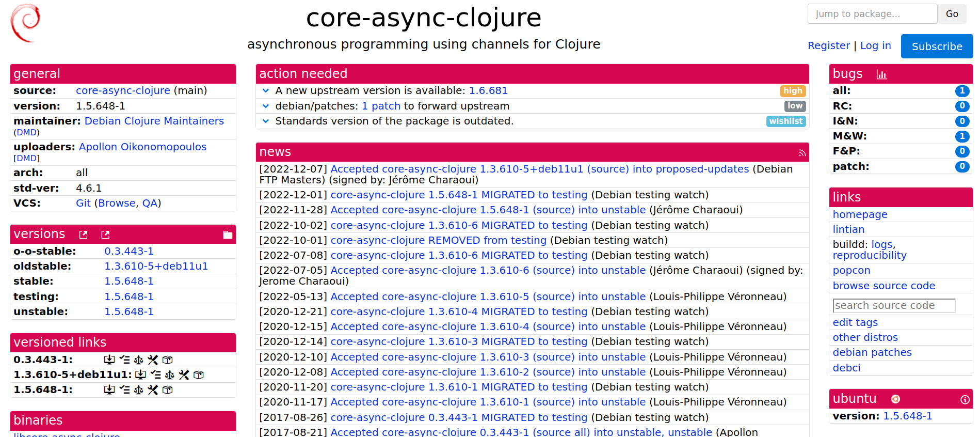Open the homepage link
This screenshot has width=980, height=437.
pos(860,215)
